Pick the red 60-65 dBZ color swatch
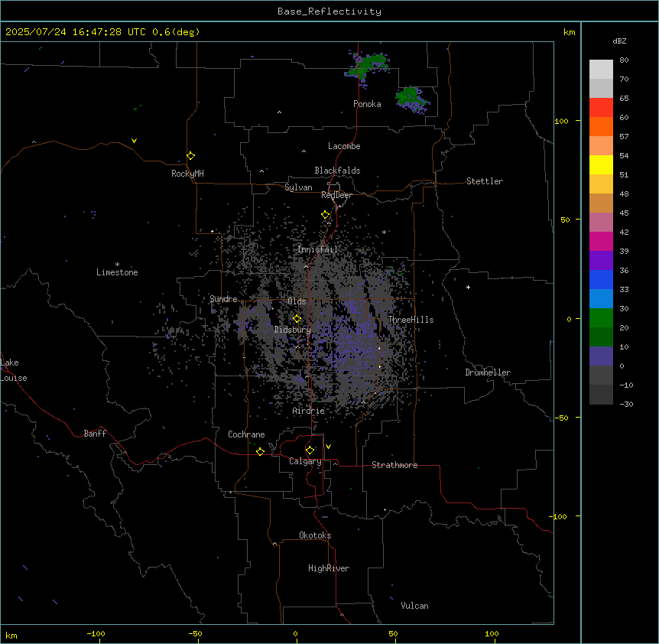The height and width of the screenshot is (644, 659). pyautogui.click(x=601, y=107)
